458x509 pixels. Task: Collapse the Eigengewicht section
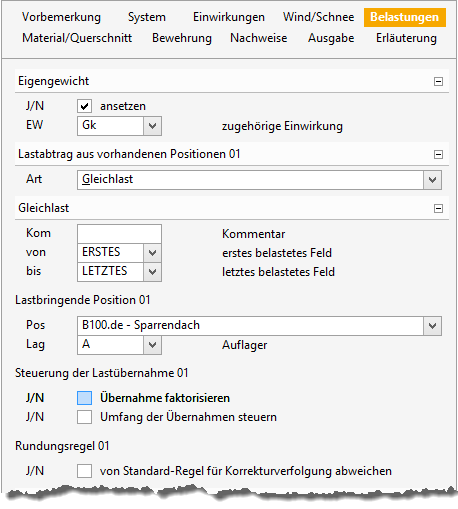point(438,81)
